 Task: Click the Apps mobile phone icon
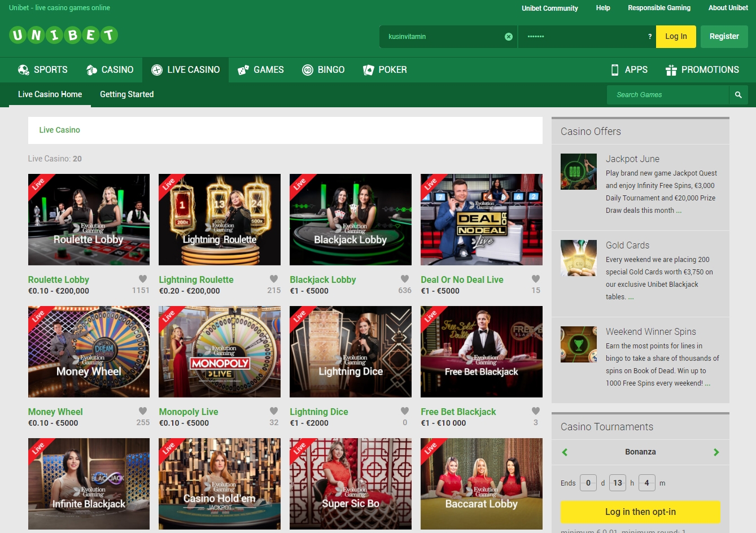click(614, 69)
